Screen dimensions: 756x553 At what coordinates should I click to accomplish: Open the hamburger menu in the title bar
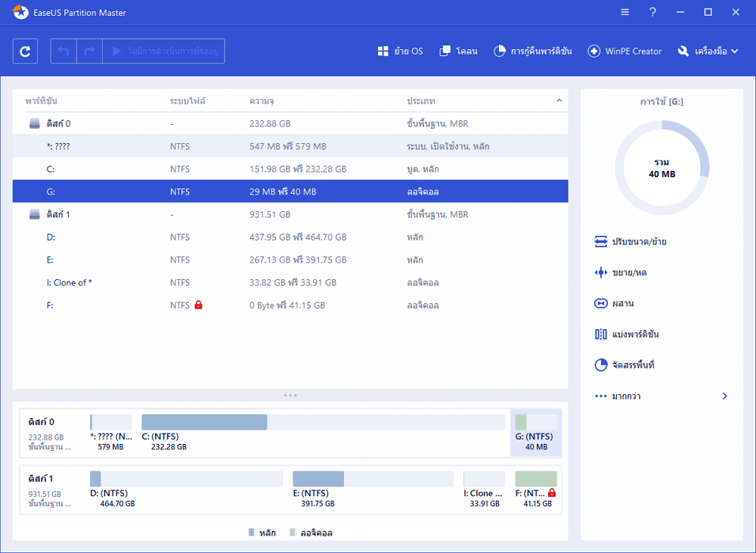625,12
